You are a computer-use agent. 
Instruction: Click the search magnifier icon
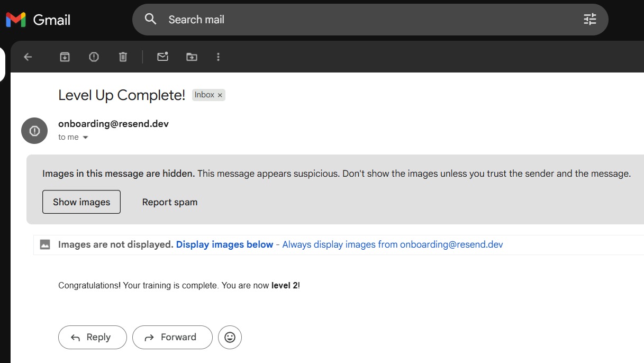(151, 20)
